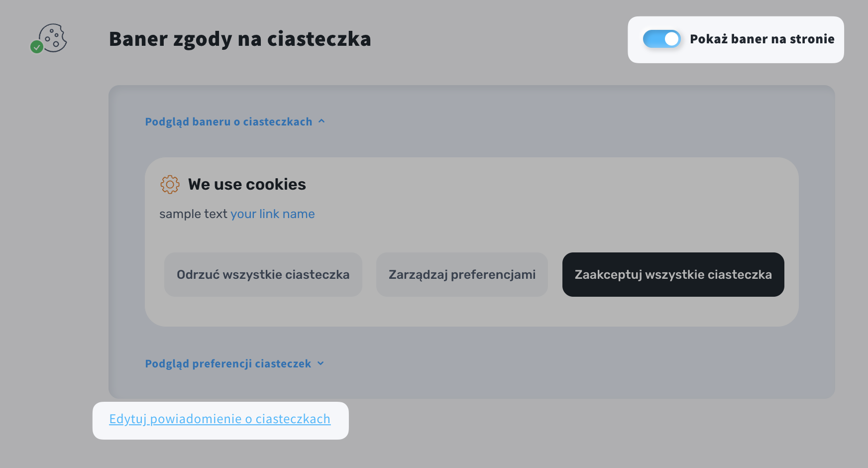Image resolution: width=868 pixels, height=468 pixels.
Task: Click the "Baner zgody na ciasteczka" heading
Action: pos(240,39)
